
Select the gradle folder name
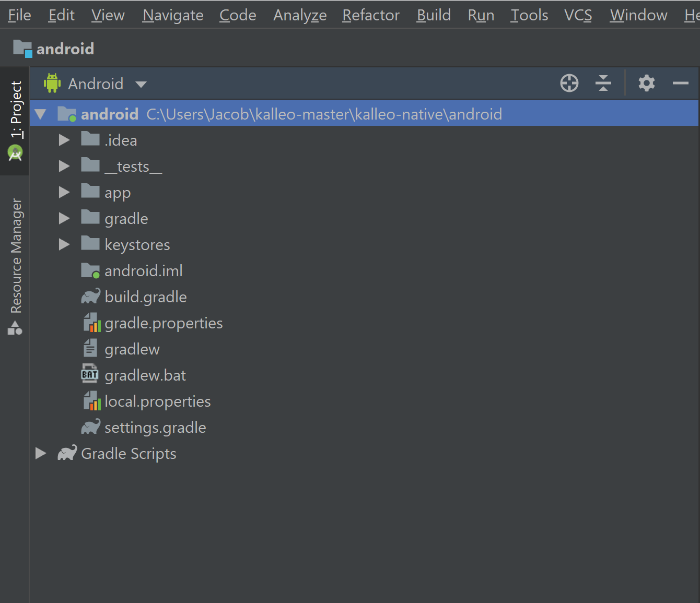tap(126, 218)
